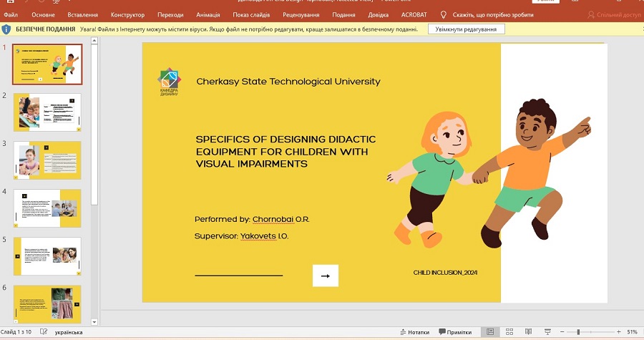Click the zoom slider handle
The height and width of the screenshot is (340, 644).
(x=578, y=332)
